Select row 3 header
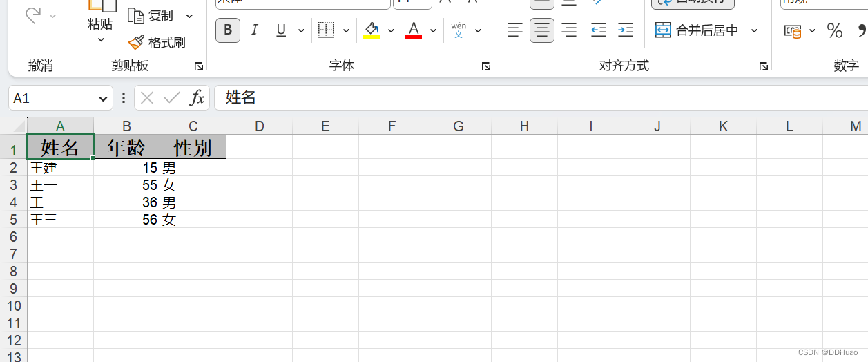This screenshot has height=362, width=868. click(13, 184)
